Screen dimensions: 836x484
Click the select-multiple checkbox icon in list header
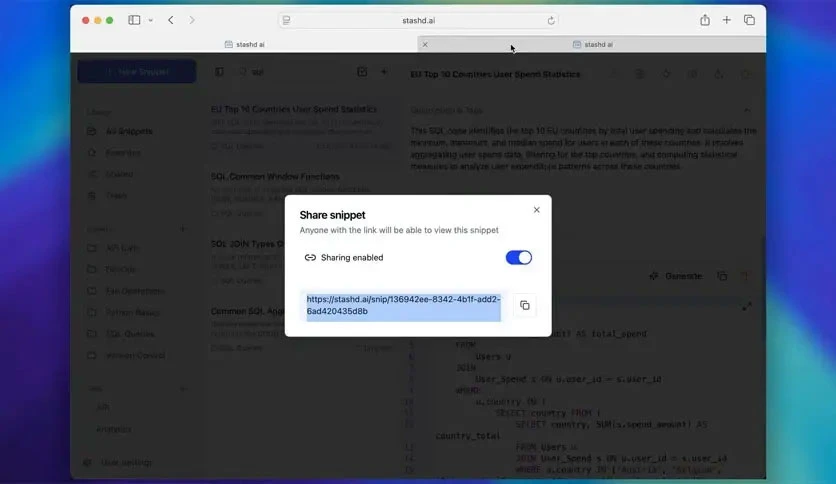point(362,71)
